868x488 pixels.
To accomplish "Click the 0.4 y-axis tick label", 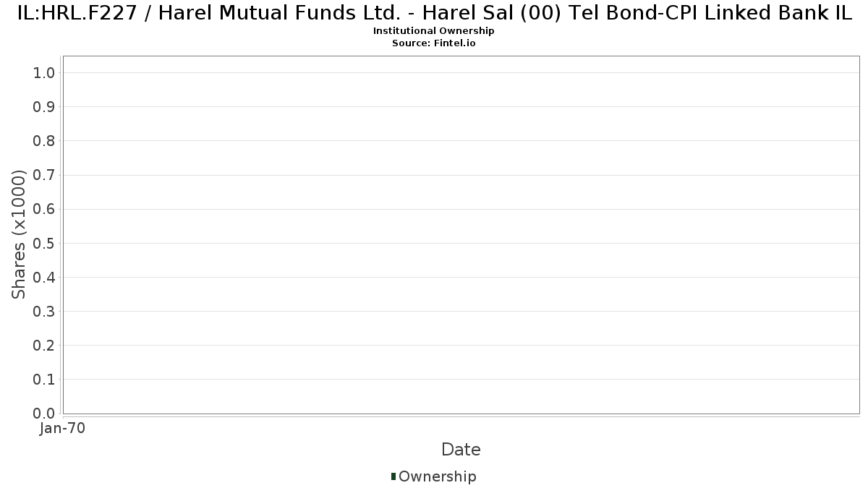I will [44, 278].
